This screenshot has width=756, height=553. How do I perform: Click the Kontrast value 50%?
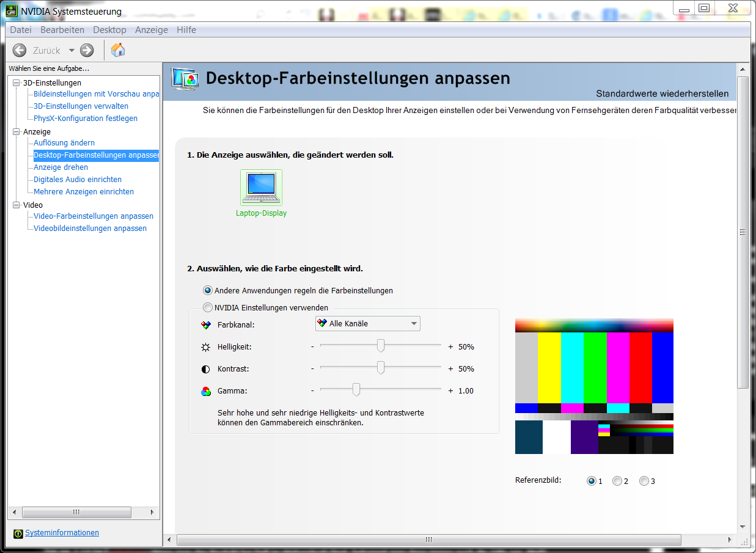point(466,369)
